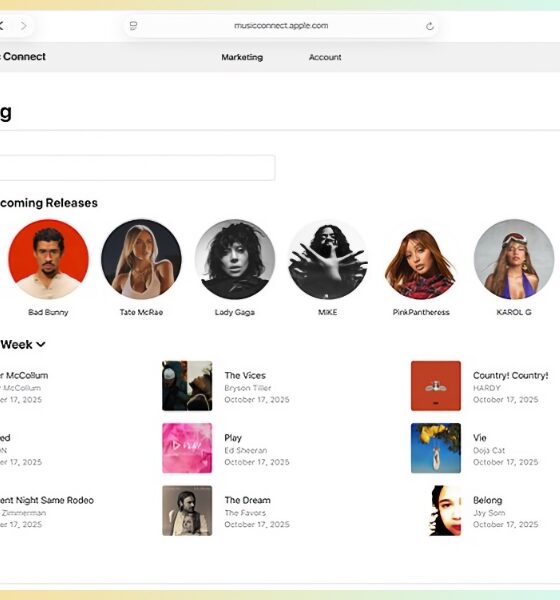Click the Ed Sheeran artist text
This screenshot has width=560, height=600.
(x=246, y=450)
